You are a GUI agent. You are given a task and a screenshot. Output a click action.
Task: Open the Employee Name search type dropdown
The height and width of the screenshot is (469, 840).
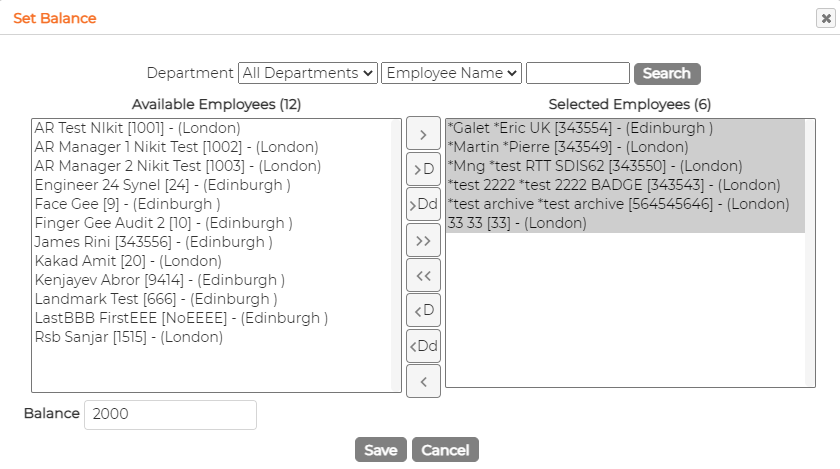coord(451,73)
